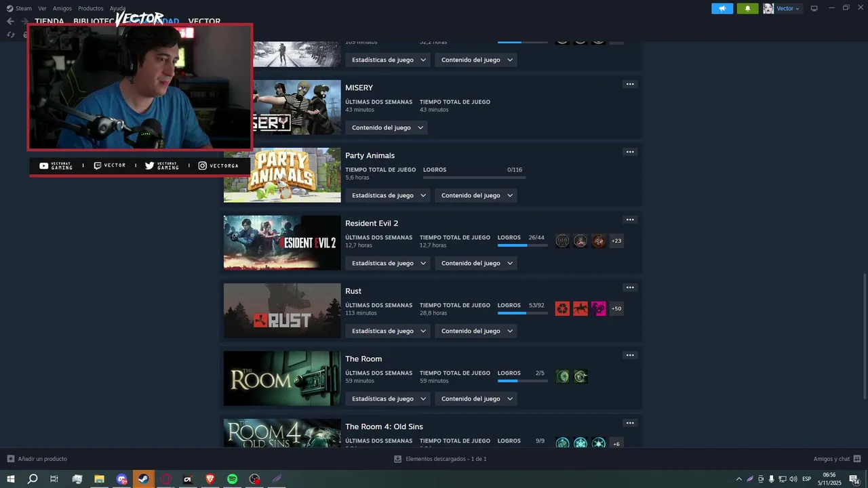Open the three-dot menu for Party Animals
This screenshot has height=488, width=868.
click(x=630, y=152)
